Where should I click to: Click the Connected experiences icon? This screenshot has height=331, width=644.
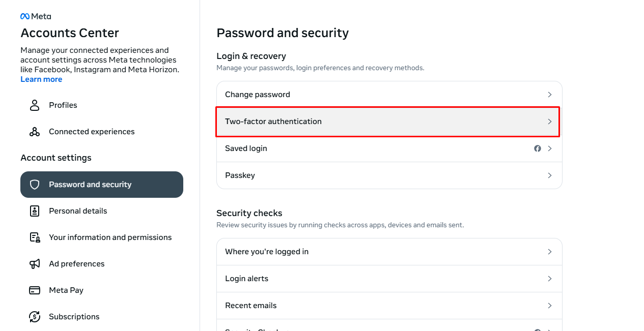[x=35, y=132]
